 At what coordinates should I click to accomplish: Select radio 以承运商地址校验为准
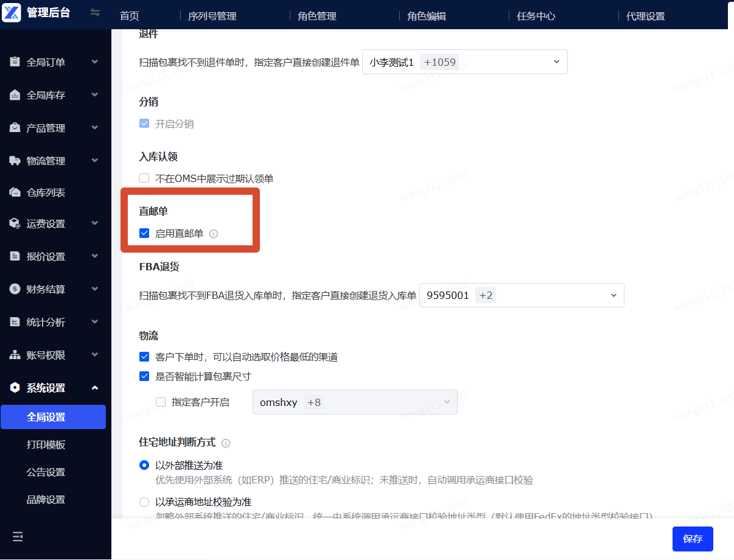tap(144, 502)
